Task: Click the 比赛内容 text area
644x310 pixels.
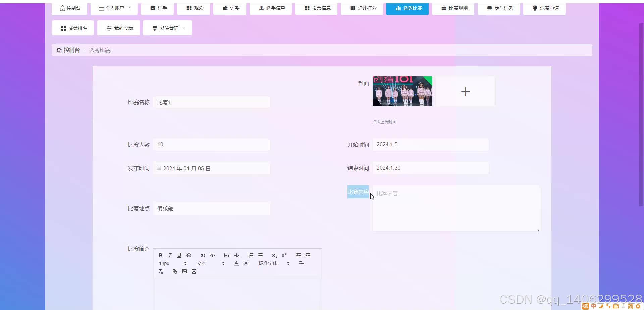Action: 456,208
